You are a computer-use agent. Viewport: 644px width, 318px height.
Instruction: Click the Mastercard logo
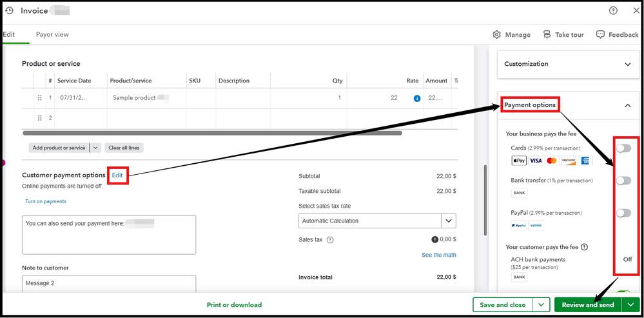(552, 161)
